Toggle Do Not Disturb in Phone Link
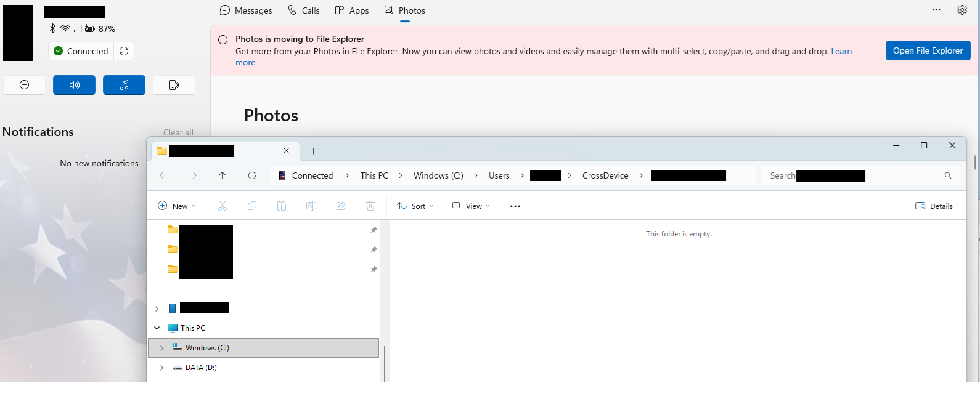The image size is (980, 399). pos(25,85)
